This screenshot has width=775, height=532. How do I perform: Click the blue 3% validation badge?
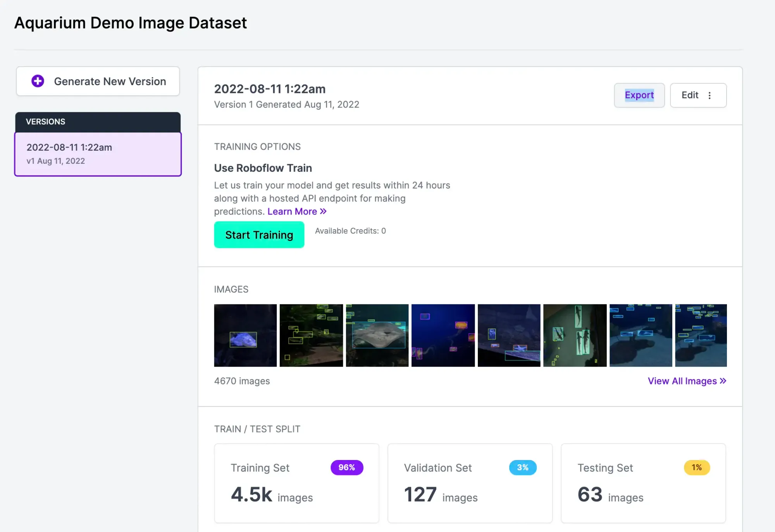click(x=522, y=467)
